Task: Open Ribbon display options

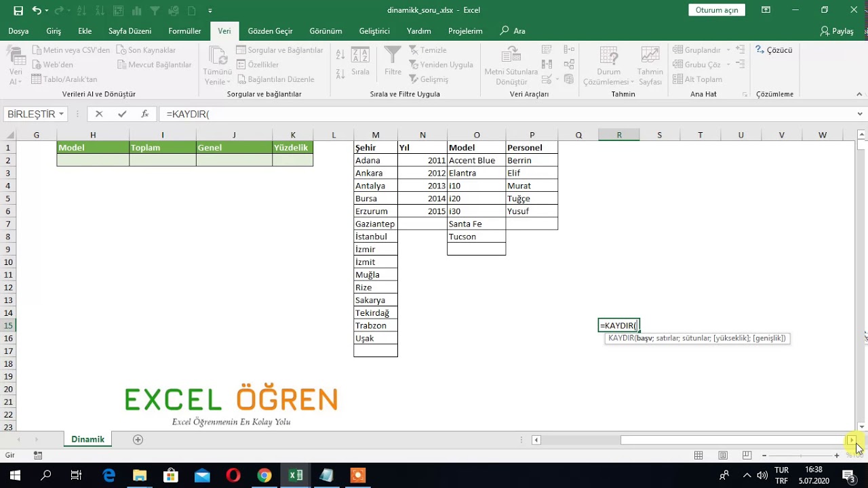Action: pyautogui.click(x=766, y=10)
